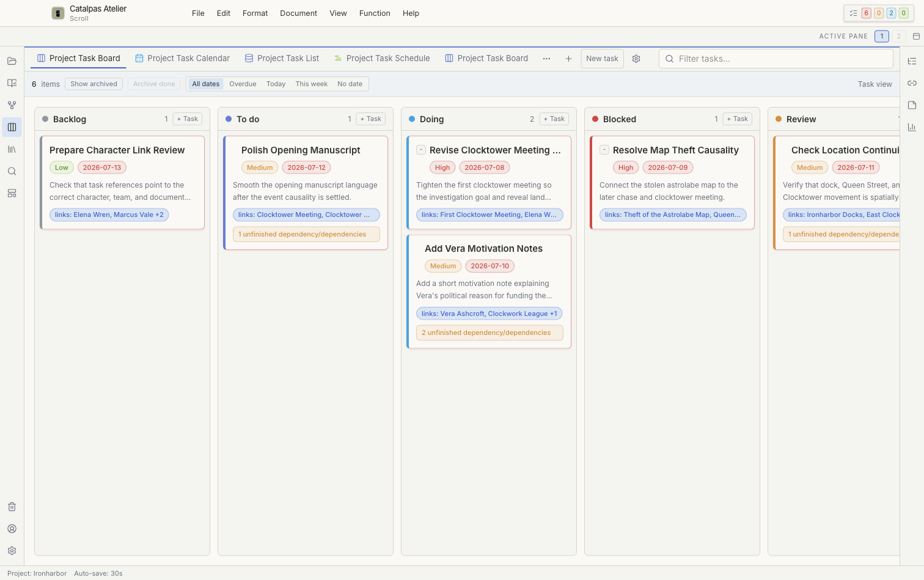Collapse the Resolve Map Theft Causality card
The width and height of the screenshot is (924, 580).
point(604,150)
